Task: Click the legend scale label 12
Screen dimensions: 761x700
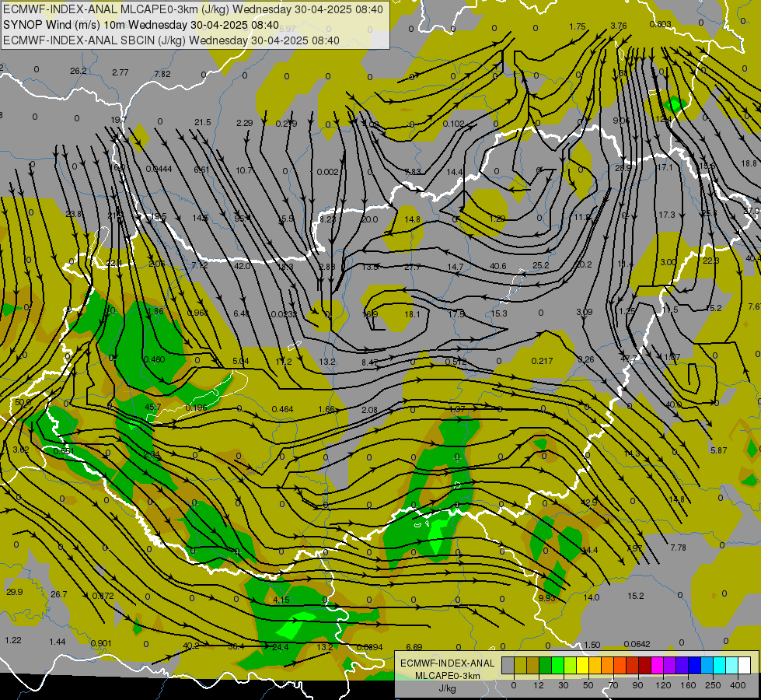Action: [538, 685]
